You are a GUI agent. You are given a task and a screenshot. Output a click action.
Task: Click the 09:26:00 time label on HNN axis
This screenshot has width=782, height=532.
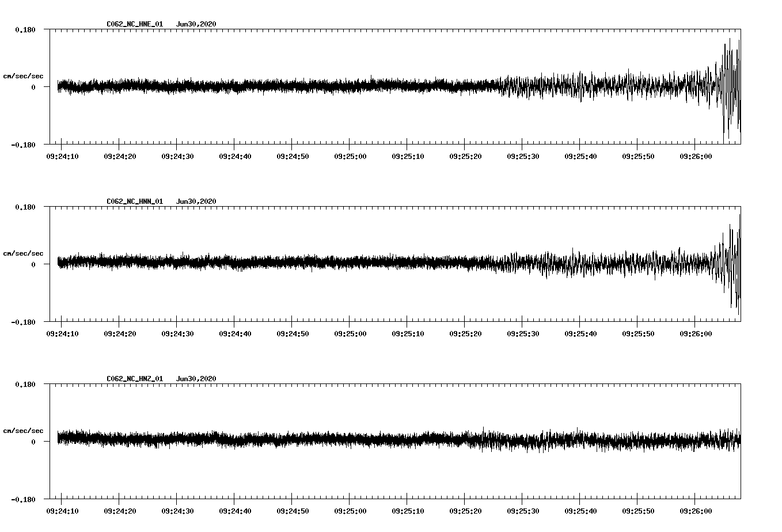coord(696,334)
